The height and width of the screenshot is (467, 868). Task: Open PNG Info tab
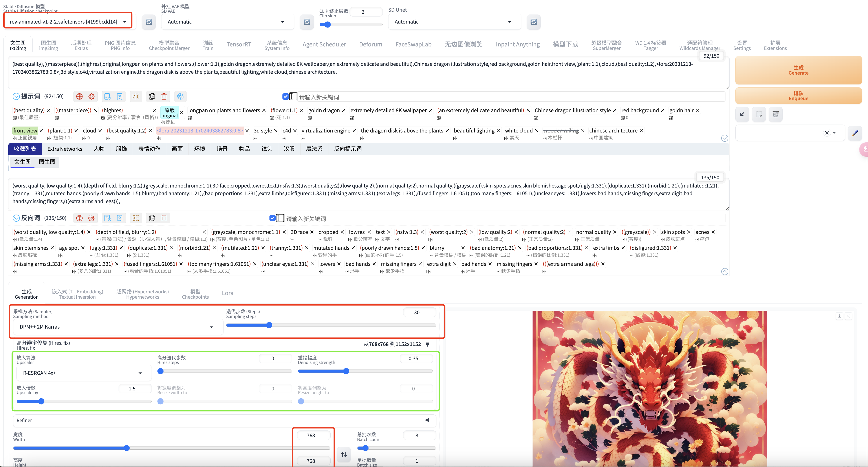[x=120, y=45]
